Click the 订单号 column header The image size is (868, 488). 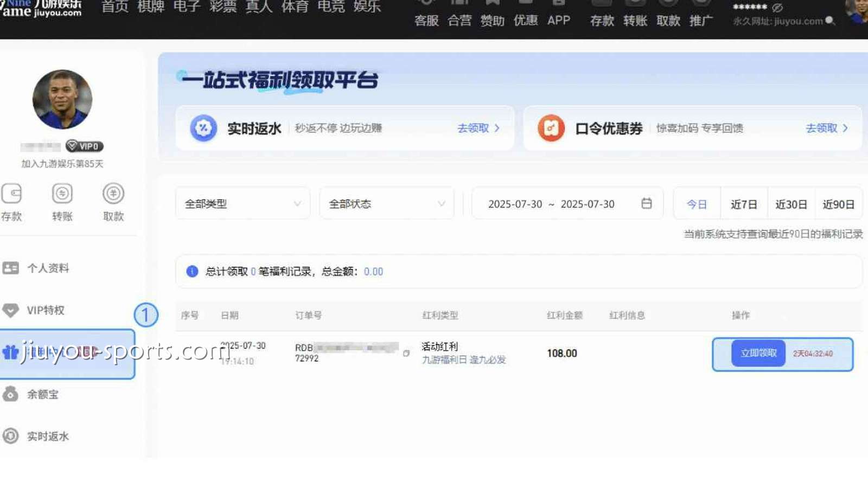coord(309,315)
